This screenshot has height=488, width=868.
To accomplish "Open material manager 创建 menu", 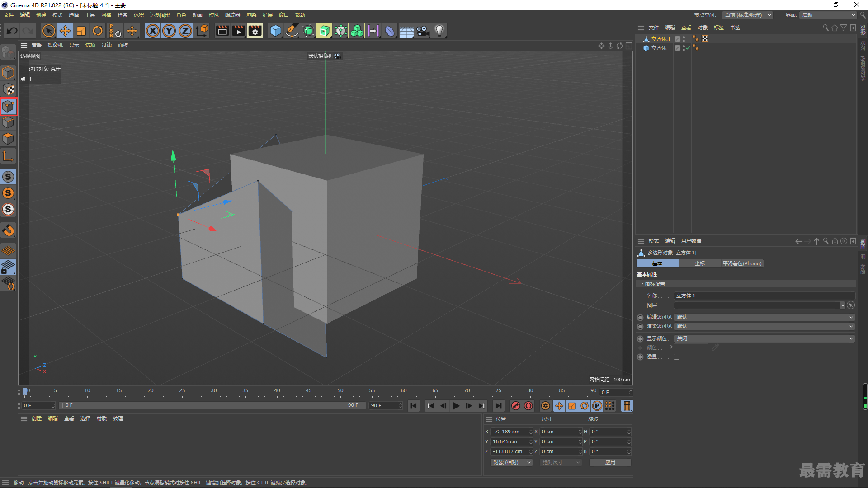I will point(37,418).
